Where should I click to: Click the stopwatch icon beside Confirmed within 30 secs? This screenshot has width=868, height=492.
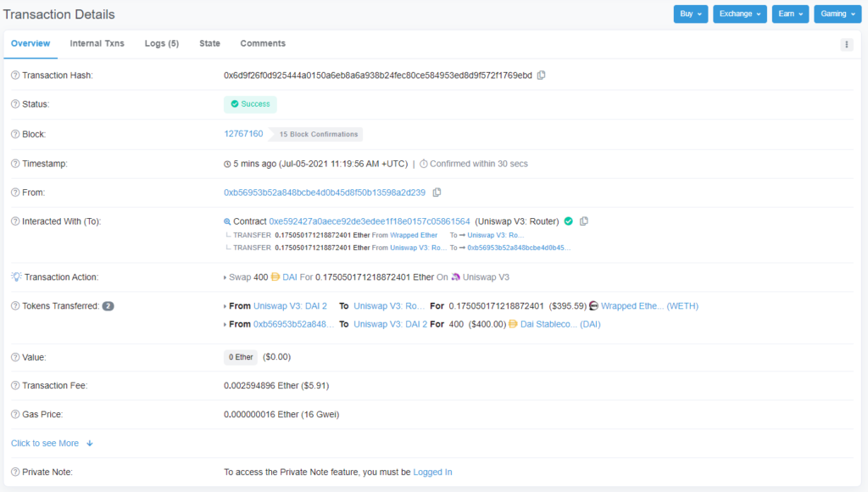point(424,164)
